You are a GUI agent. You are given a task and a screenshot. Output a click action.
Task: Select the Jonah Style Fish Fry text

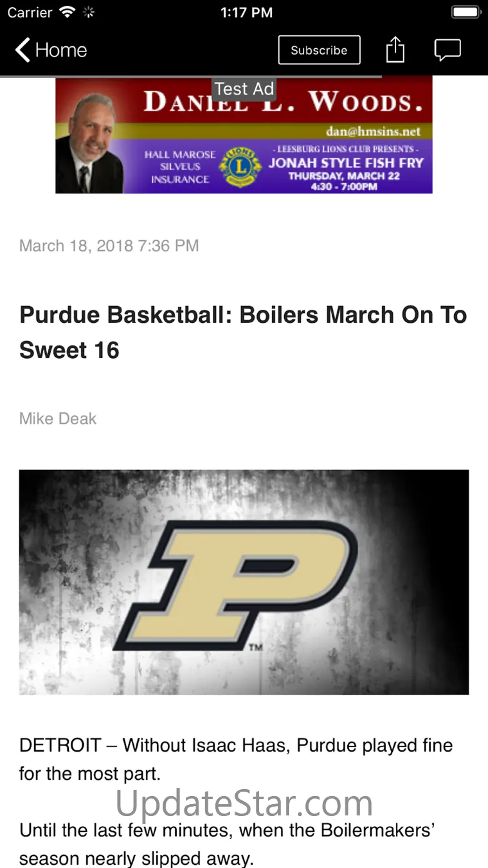(346, 163)
